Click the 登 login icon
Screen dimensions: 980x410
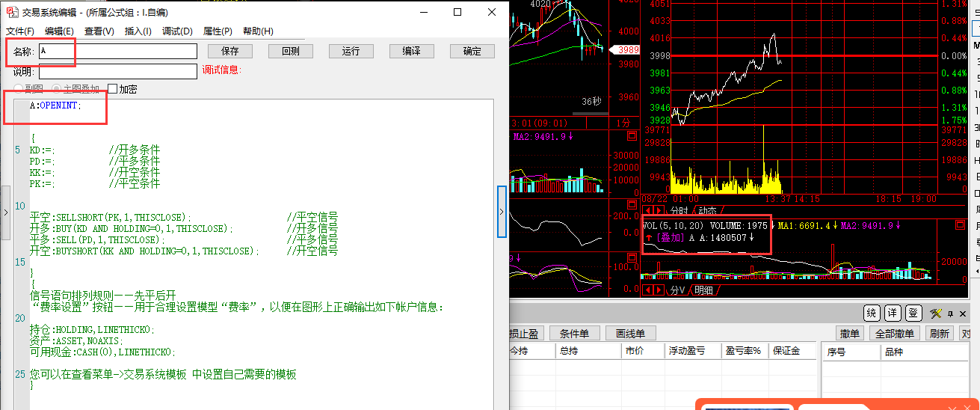click(913, 313)
